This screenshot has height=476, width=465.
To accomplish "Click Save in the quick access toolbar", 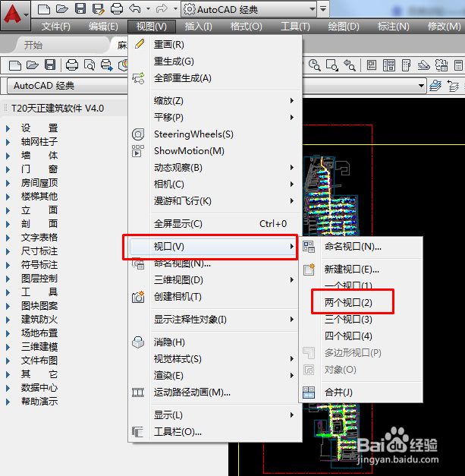I will pos(80,9).
